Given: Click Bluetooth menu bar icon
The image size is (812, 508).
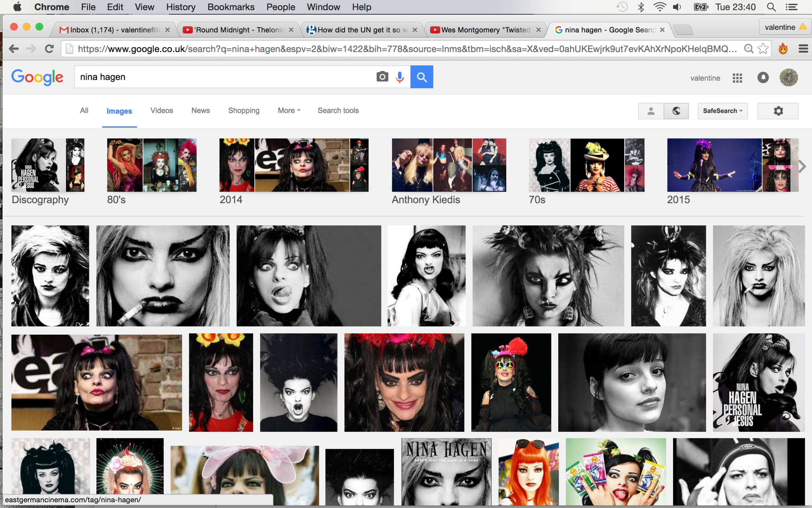Looking at the screenshot, I should [641, 7].
